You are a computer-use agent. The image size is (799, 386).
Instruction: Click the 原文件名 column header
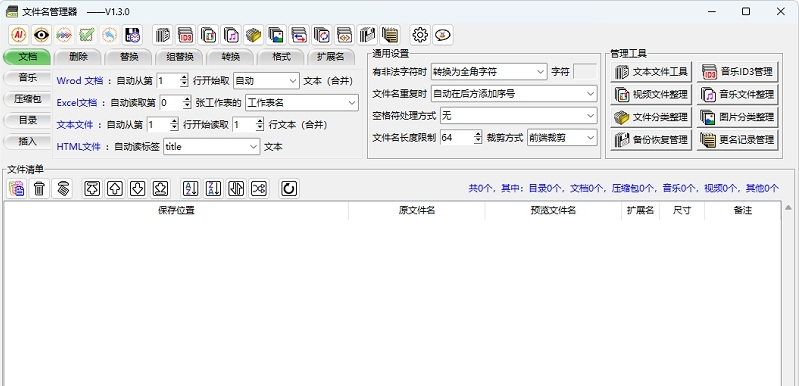(x=417, y=210)
